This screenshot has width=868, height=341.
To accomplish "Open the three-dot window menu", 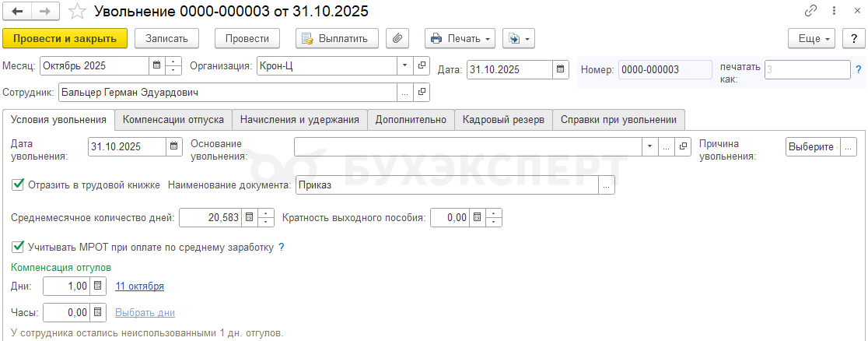I will click(x=834, y=11).
